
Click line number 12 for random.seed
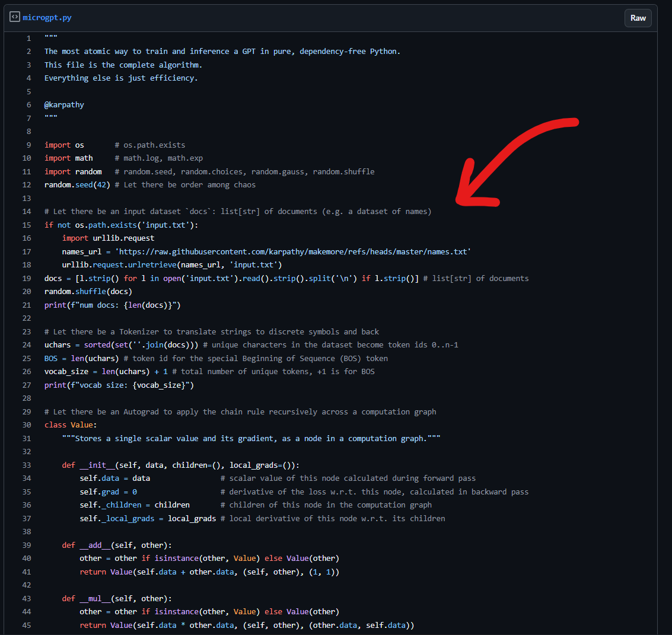(x=27, y=185)
